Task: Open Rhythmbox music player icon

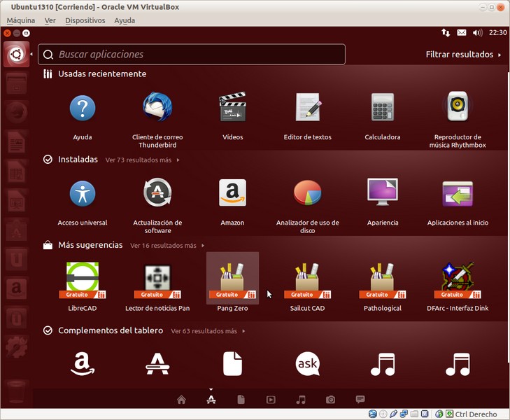Action: (458, 108)
